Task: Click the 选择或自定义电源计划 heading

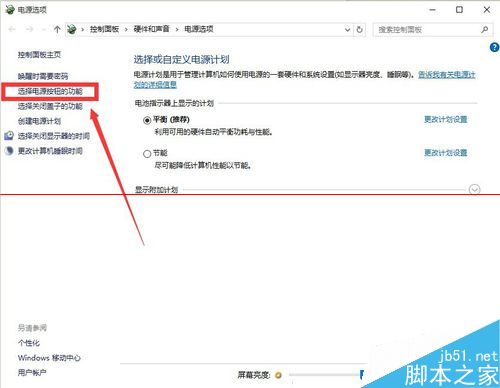Action: click(181, 60)
